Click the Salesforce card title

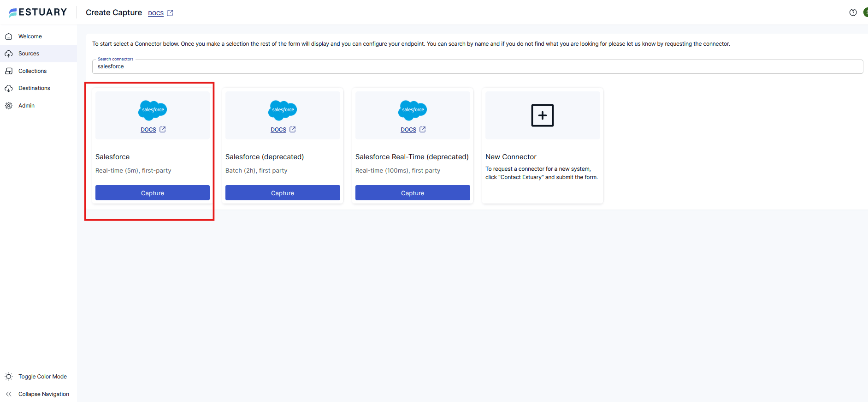tap(112, 157)
